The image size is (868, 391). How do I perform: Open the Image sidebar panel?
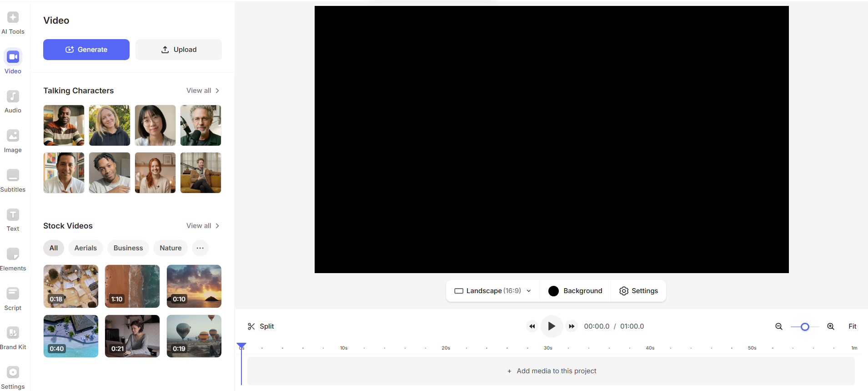pyautogui.click(x=13, y=141)
